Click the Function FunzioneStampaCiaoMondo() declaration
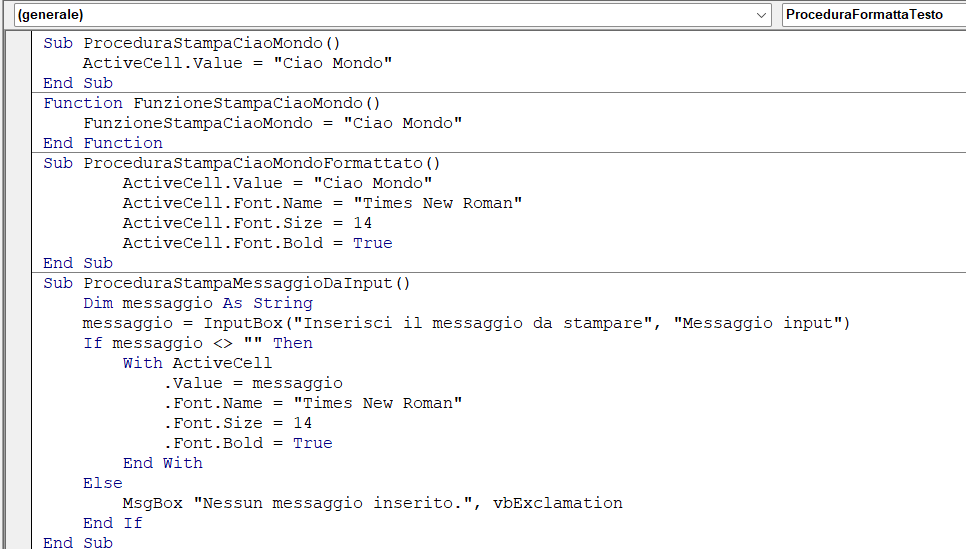Screen dimensions: 966x549 pyautogui.click(x=212, y=103)
